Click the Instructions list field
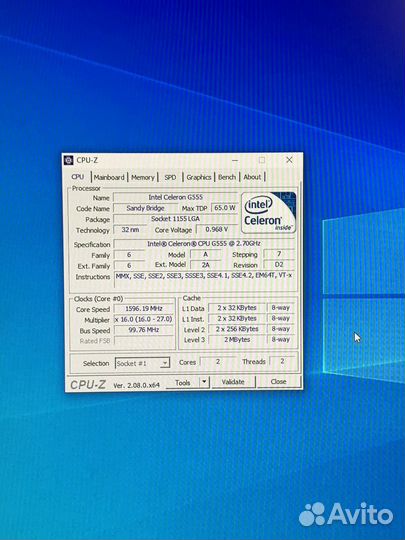 [204, 279]
